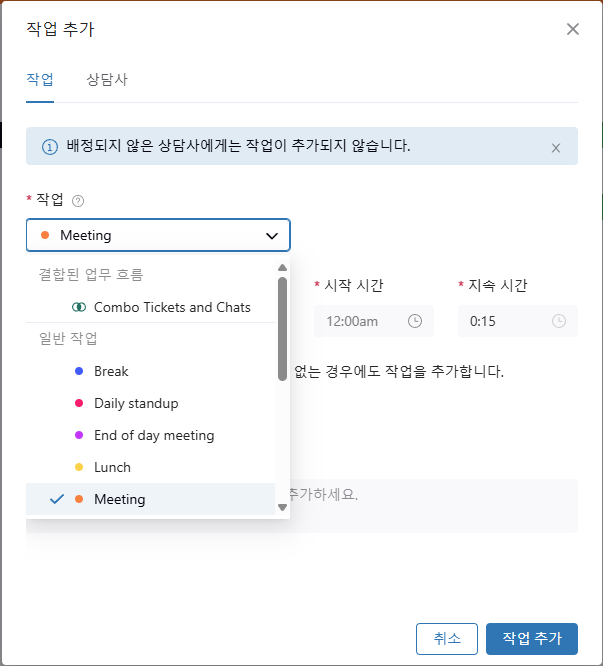
Task: Select Break from the task list
Action: 150,371
